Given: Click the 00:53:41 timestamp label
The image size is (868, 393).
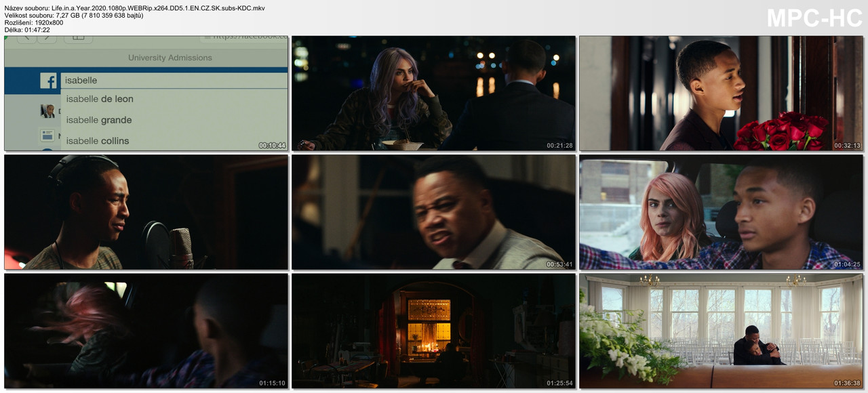Looking at the screenshot, I should (x=559, y=264).
